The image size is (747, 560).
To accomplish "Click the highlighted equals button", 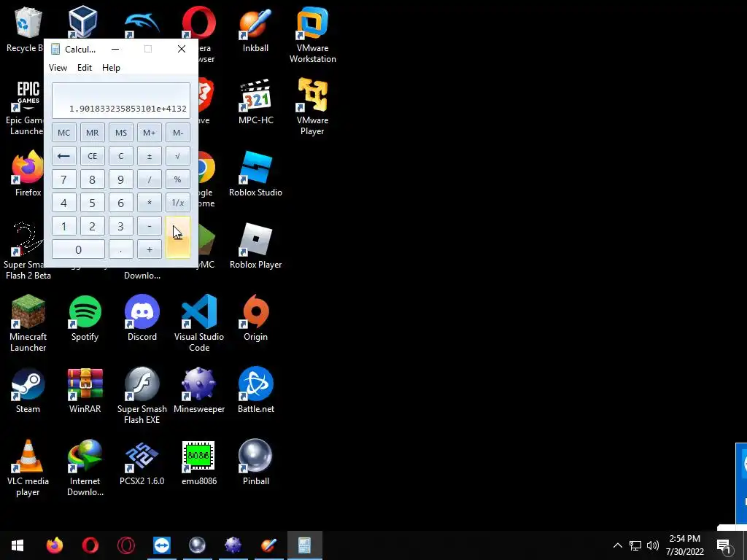I will point(178,238).
